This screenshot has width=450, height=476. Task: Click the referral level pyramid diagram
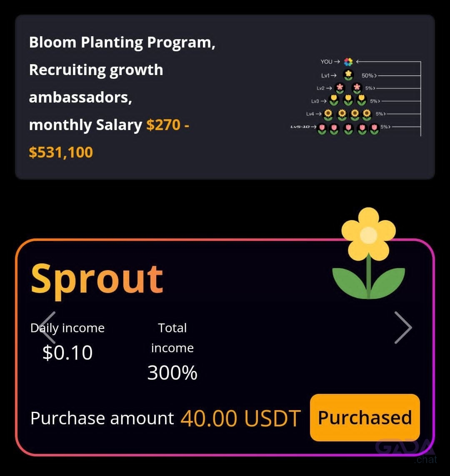356,96
